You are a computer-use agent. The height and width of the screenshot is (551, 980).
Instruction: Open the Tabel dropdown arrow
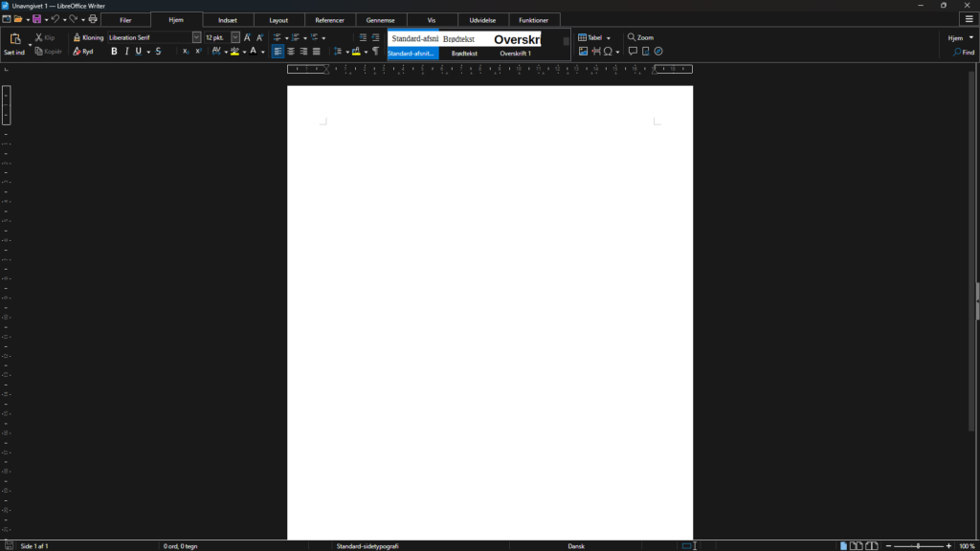(x=608, y=38)
